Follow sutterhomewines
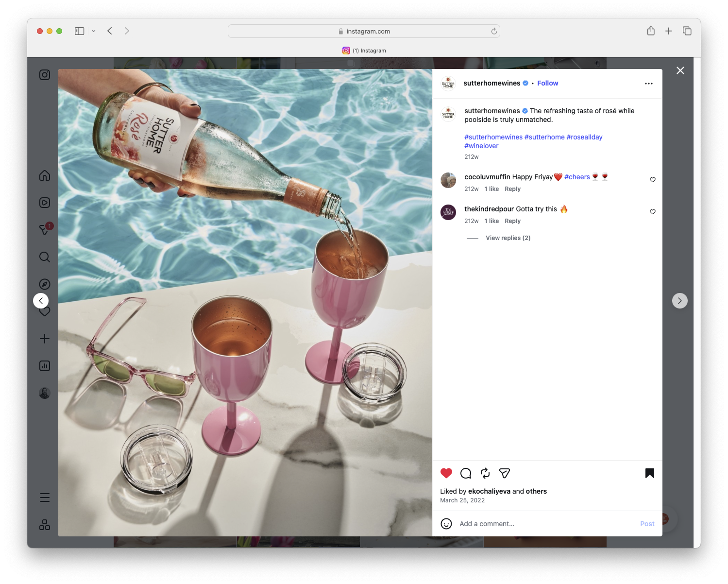Screen dimensions: 728x584 point(547,83)
